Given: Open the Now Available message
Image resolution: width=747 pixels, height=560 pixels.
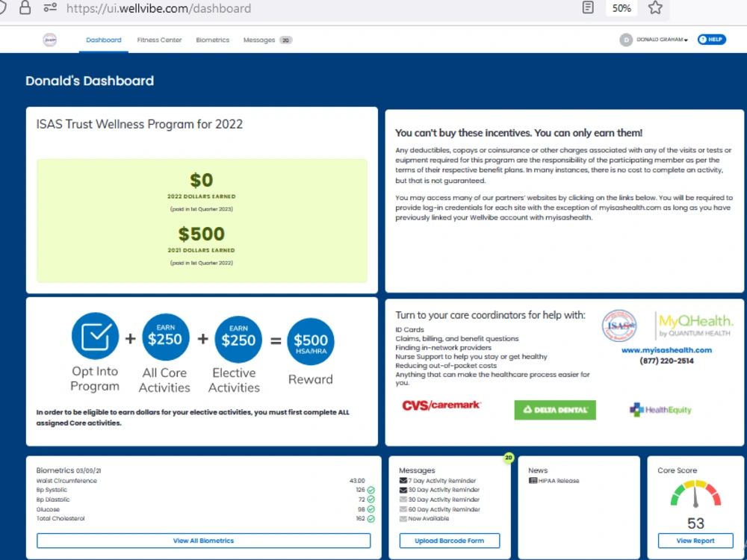Looking at the screenshot, I should [428, 519].
